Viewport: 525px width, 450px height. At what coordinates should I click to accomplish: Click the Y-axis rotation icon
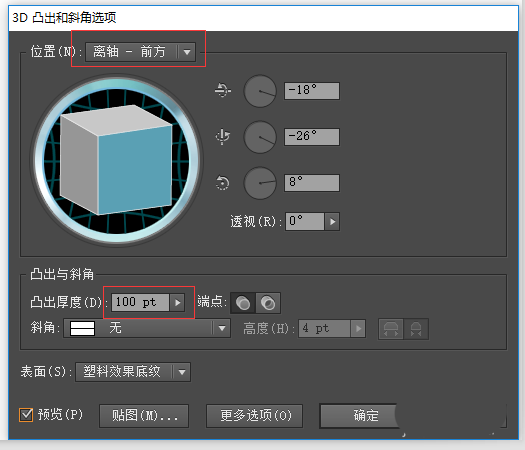point(222,137)
